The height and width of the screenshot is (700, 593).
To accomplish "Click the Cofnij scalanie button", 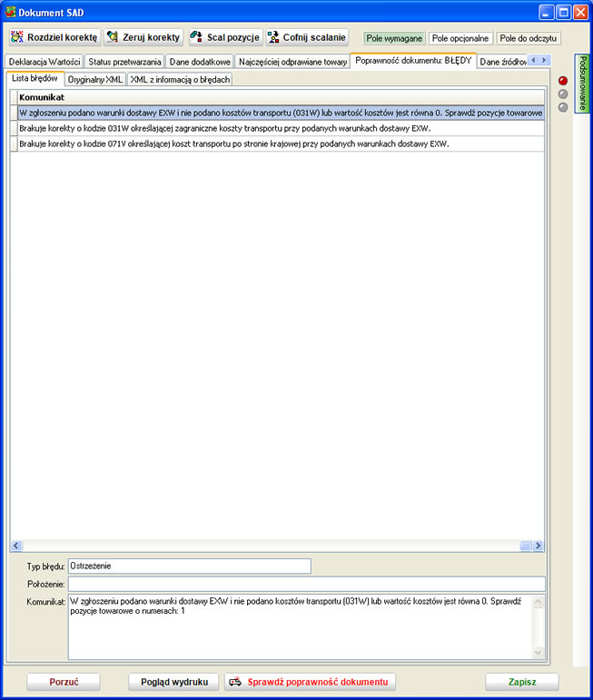I will [x=307, y=37].
